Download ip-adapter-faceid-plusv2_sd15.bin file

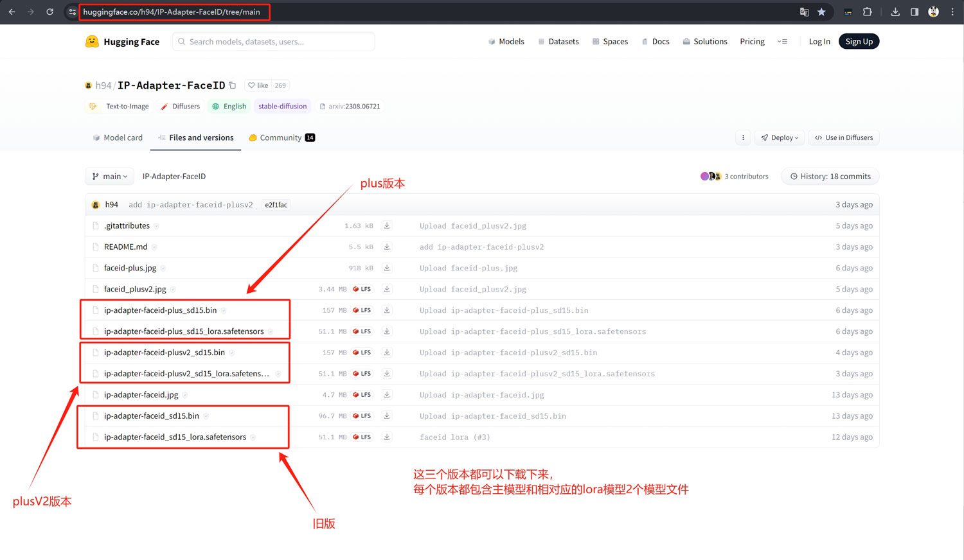click(387, 353)
